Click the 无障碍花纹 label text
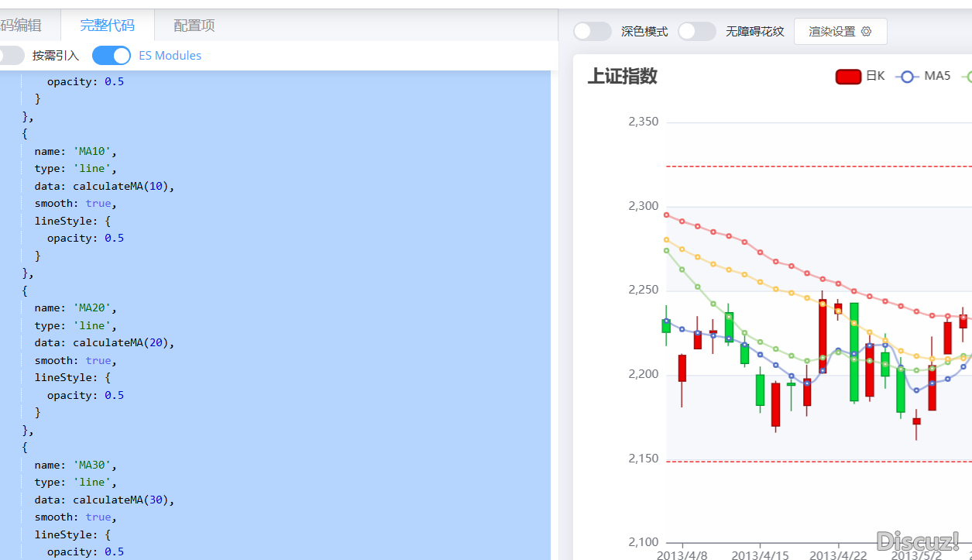This screenshot has width=972, height=560. pyautogui.click(x=755, y=32)
